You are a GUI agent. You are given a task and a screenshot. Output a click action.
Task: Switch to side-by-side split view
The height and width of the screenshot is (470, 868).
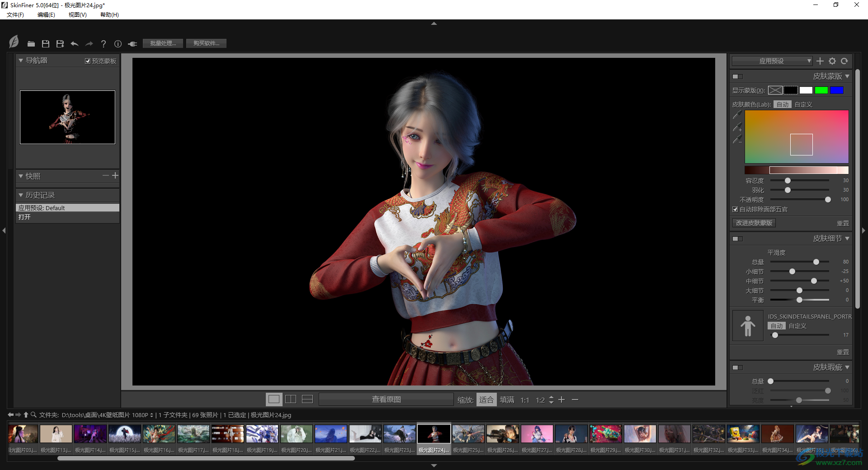[291, 399]
